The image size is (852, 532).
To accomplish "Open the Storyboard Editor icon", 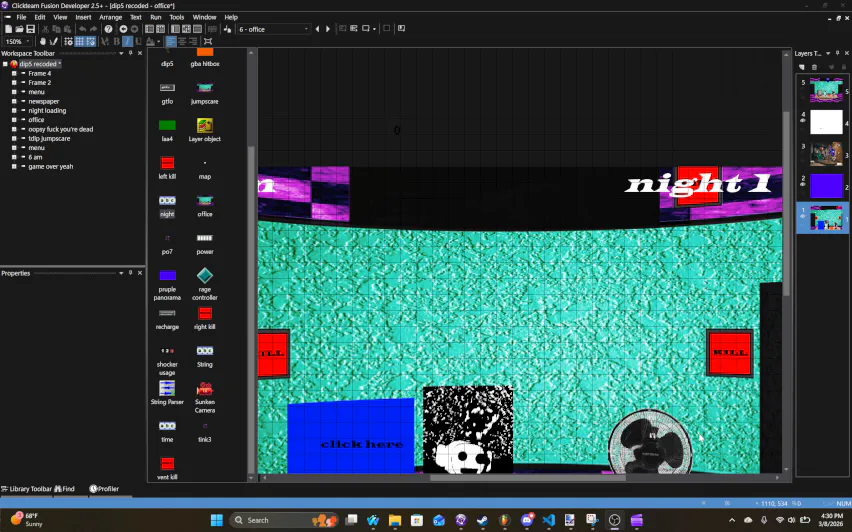I will pos(149,29).
